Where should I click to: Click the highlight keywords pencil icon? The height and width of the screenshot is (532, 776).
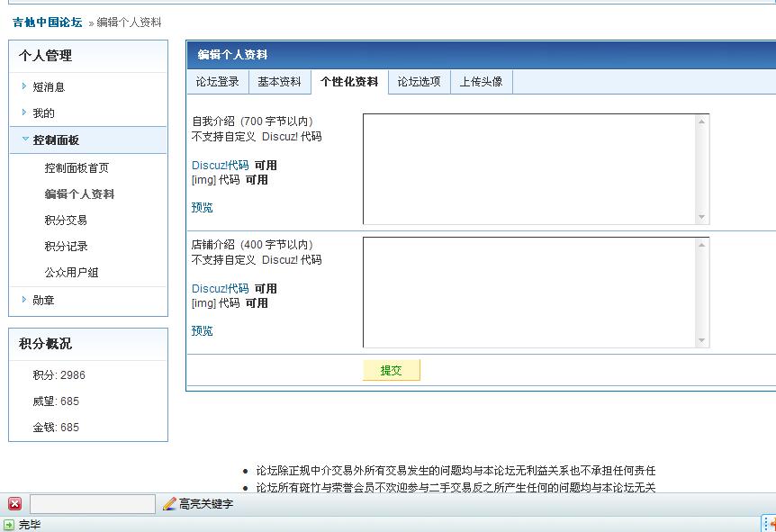pos(169,504)
